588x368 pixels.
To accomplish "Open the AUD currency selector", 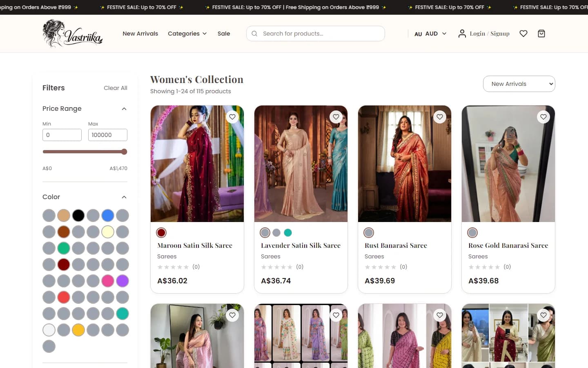I will coord(430,34).
